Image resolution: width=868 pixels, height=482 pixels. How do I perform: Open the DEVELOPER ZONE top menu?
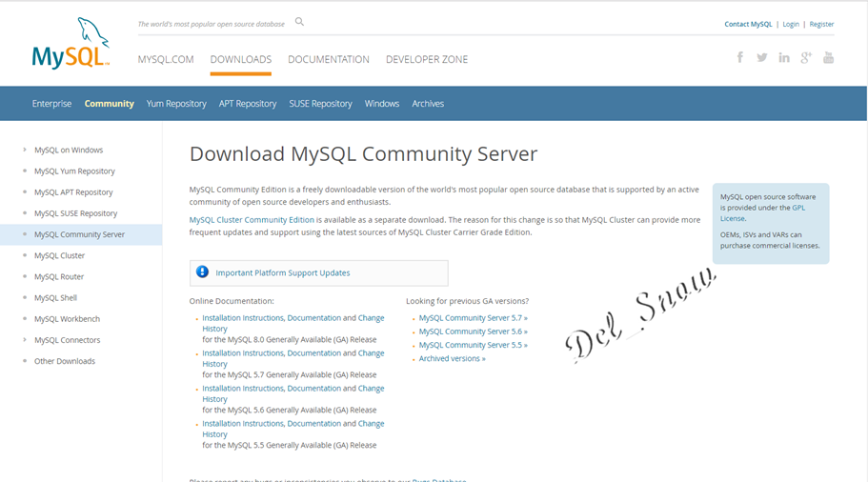pyautogui.click(x=427, y=59)
